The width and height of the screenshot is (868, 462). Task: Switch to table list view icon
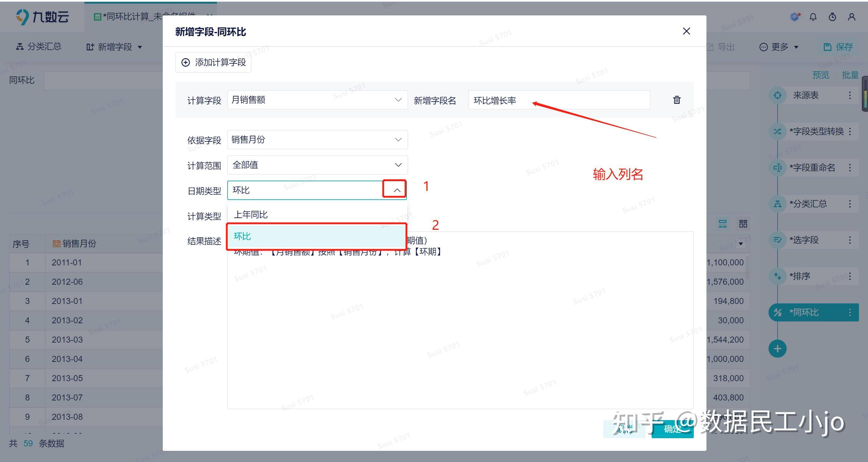pyautogui.click(x=723, y=223)
